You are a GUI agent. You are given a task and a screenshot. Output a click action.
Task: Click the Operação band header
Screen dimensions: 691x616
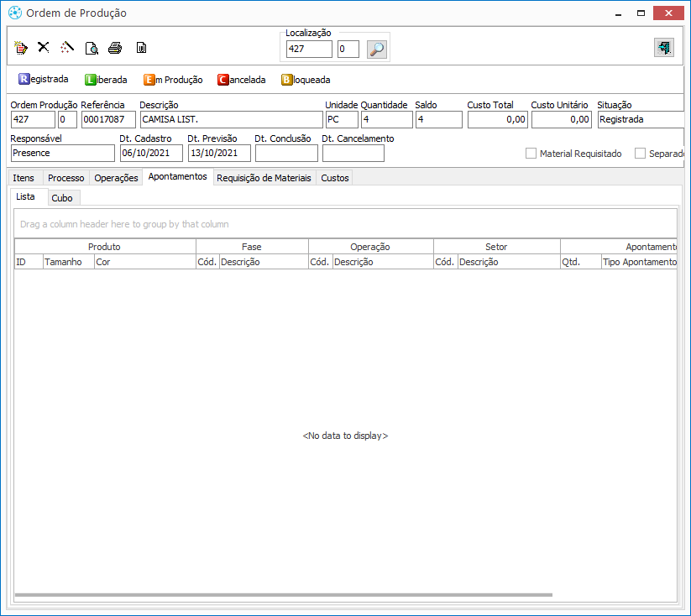coord(370,247)
